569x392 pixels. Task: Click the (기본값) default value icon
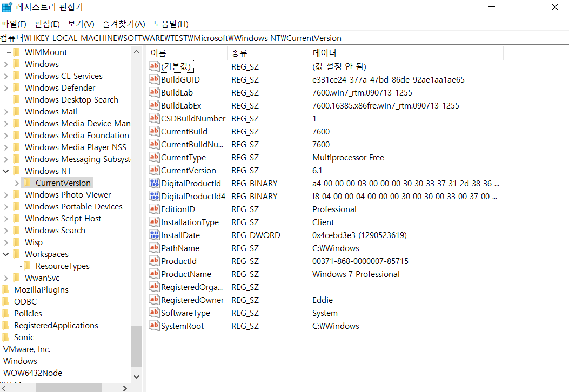click(x=154, y=66)
